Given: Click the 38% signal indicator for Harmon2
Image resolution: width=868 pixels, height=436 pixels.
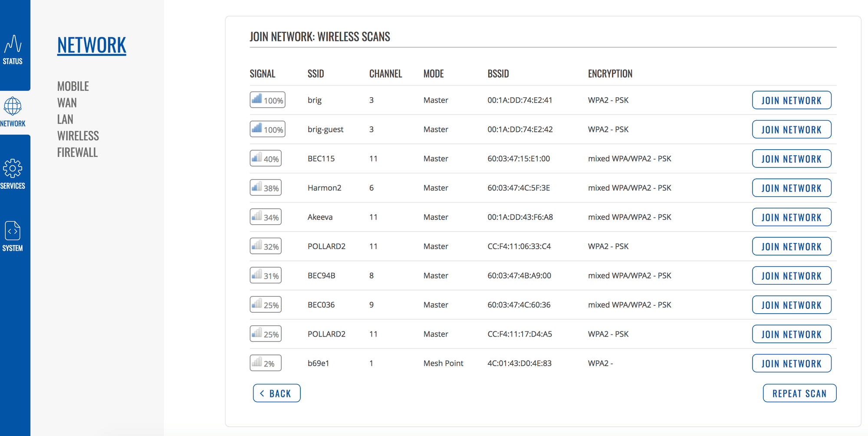Looking at the screenshot, I should click(266, 187).
